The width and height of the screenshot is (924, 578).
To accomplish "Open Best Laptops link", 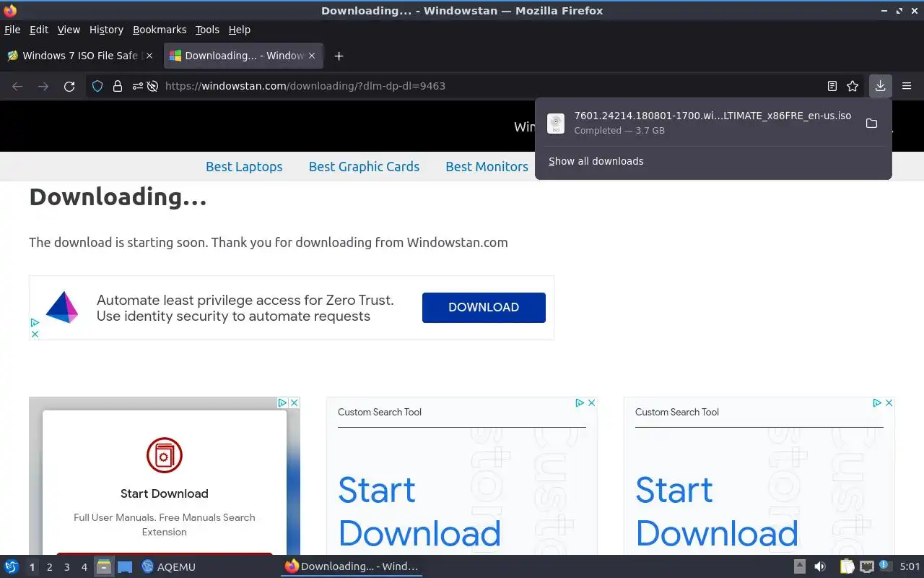I will click(244, 167).
